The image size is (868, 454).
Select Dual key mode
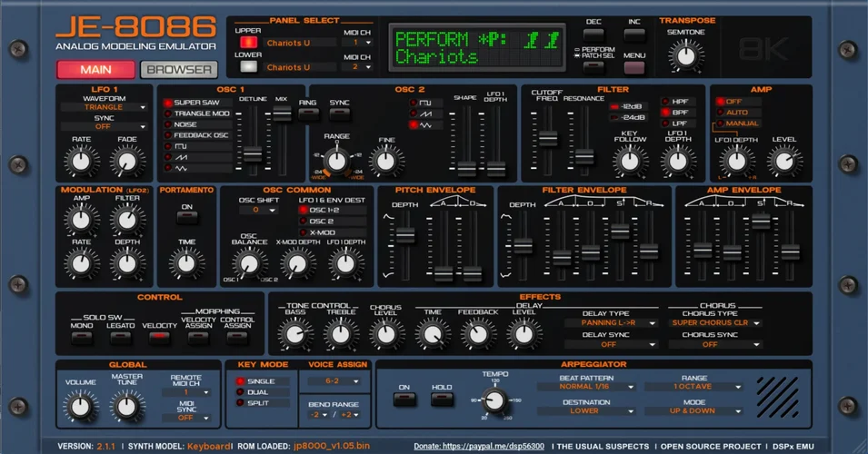pos(263,392)
